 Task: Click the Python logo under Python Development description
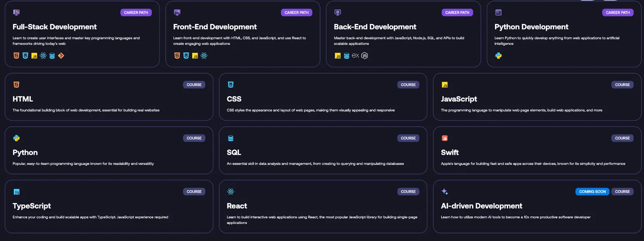pos(499,56)
